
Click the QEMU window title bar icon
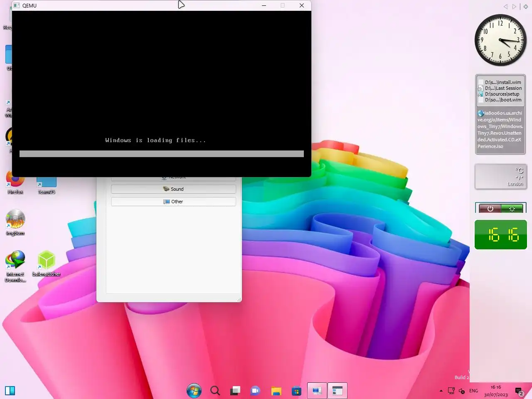pyautogui.click(x=17, y=5)
